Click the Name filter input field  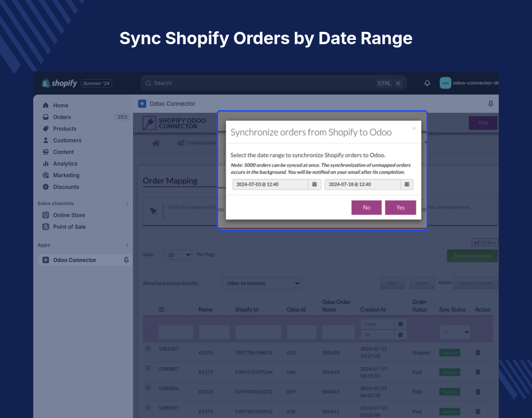tap(214, 332)
